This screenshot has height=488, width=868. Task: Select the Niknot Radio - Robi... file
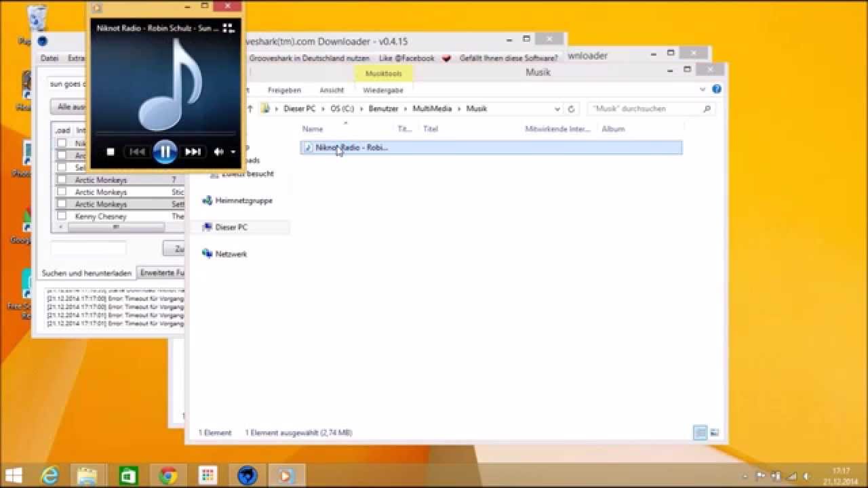(x=491, y=147)
